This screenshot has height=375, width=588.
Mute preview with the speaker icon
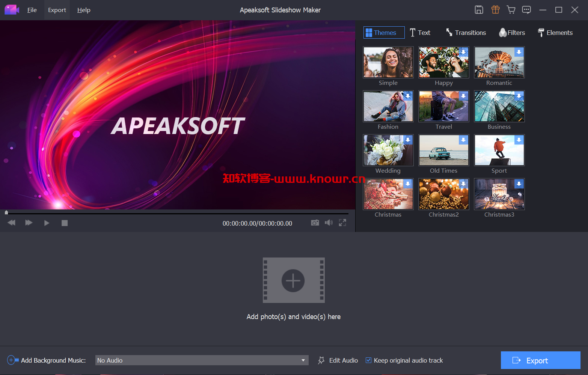click(329, 223)
